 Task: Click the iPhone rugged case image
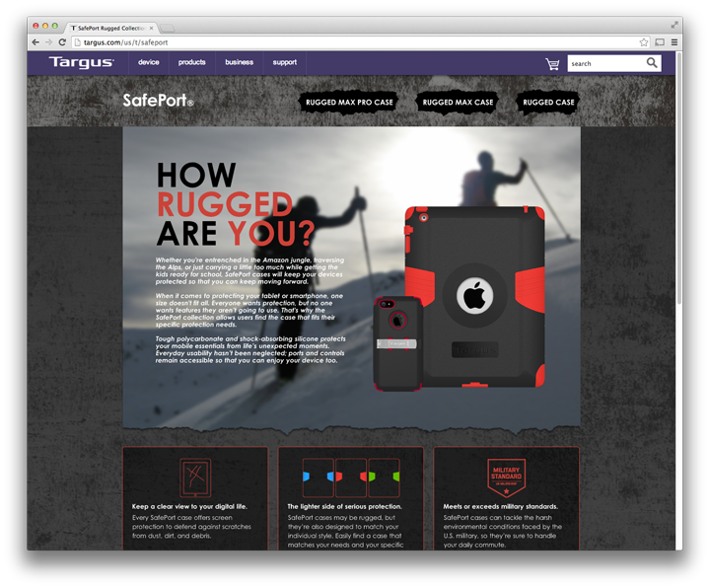[x=397, y=343]
